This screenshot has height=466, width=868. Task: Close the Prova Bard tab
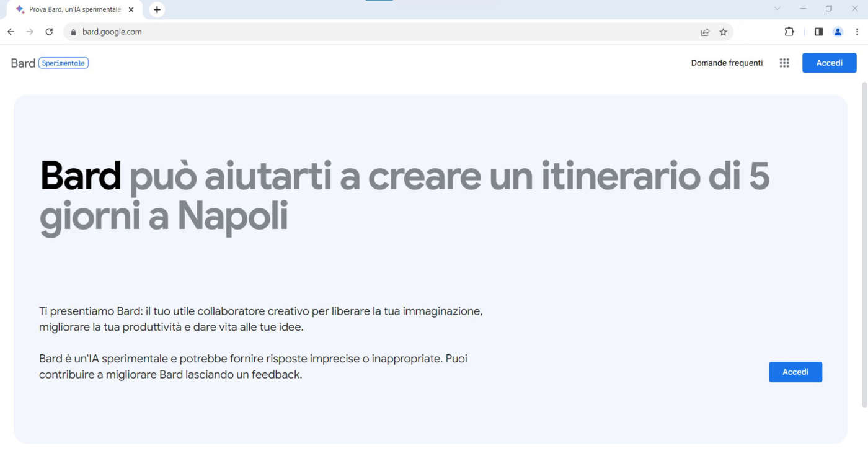point(131,9)
